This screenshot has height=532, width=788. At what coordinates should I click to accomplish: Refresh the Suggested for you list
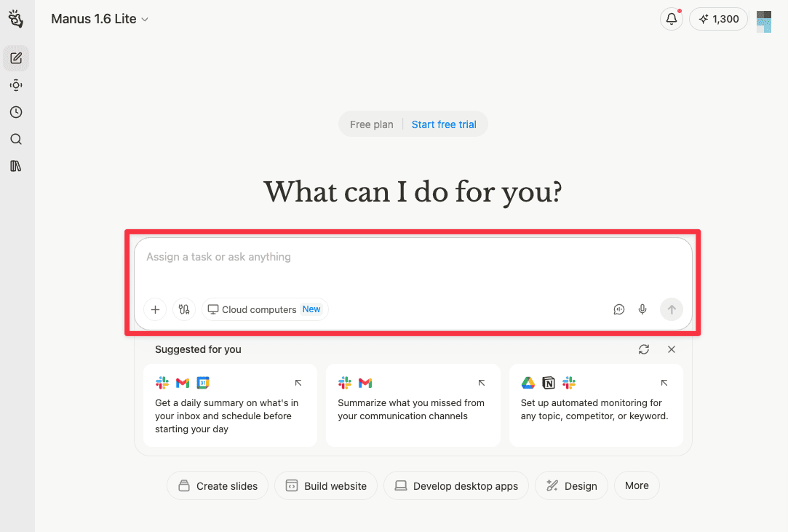pyautogui.click(x=644, y=349)
